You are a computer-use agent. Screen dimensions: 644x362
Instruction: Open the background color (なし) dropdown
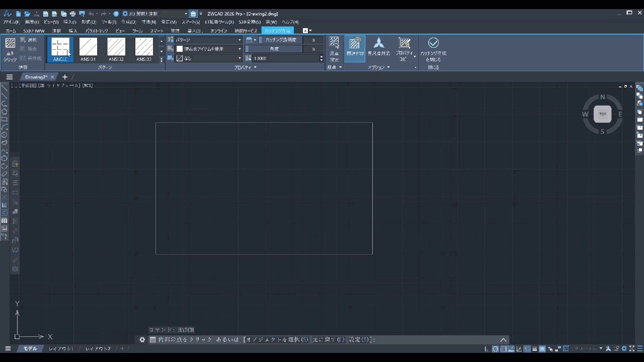pos(208,58)
